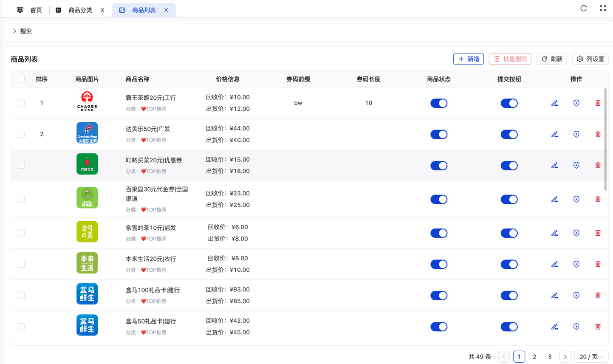Click the 刷新 button
The height and width of the screenshot is (364, 613).
(551, 59)
